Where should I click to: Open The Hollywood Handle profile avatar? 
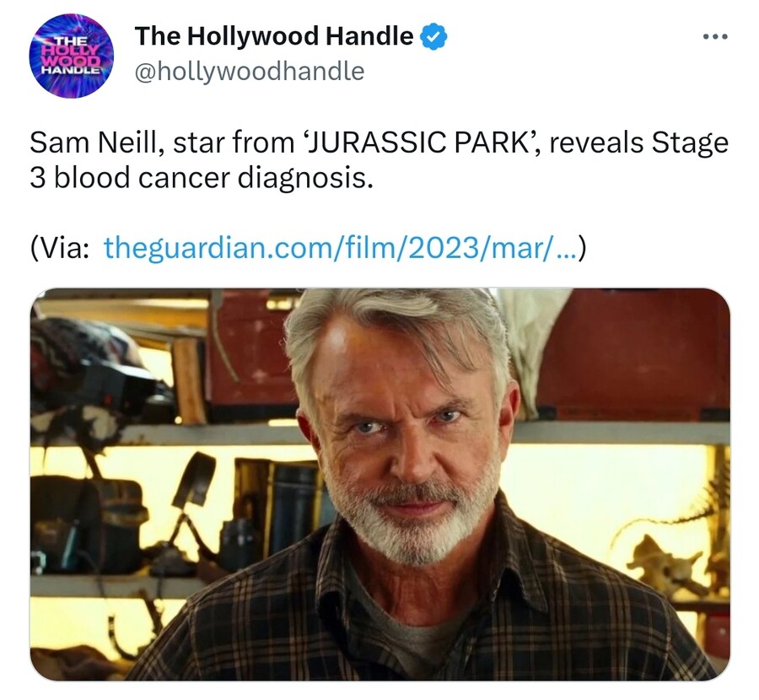pyautogui.click(x=72, y=56)
